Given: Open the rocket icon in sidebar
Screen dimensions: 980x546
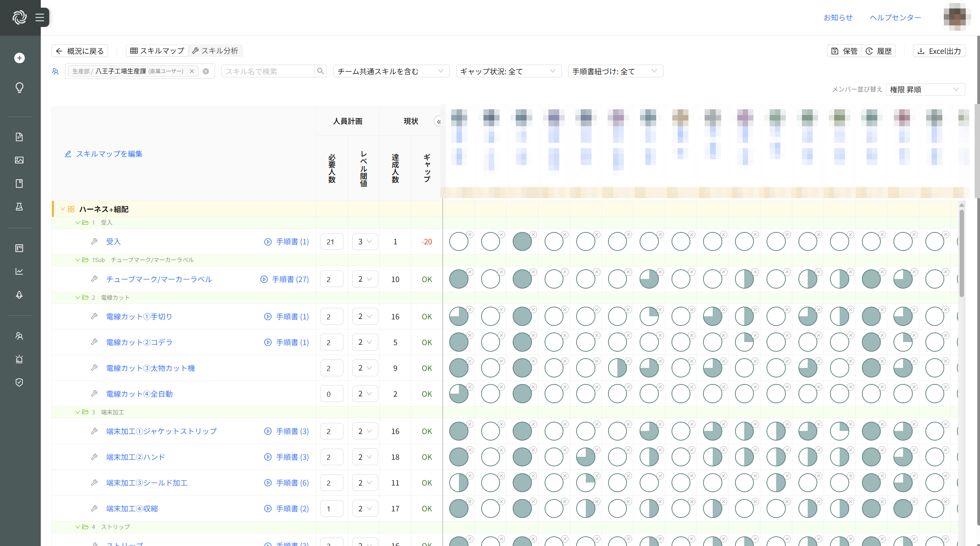Looking at the screenshot, I should pos(19,295).
